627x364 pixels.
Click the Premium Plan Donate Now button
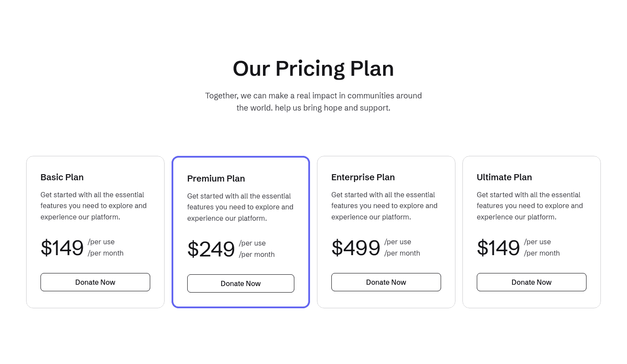[240, 283]
